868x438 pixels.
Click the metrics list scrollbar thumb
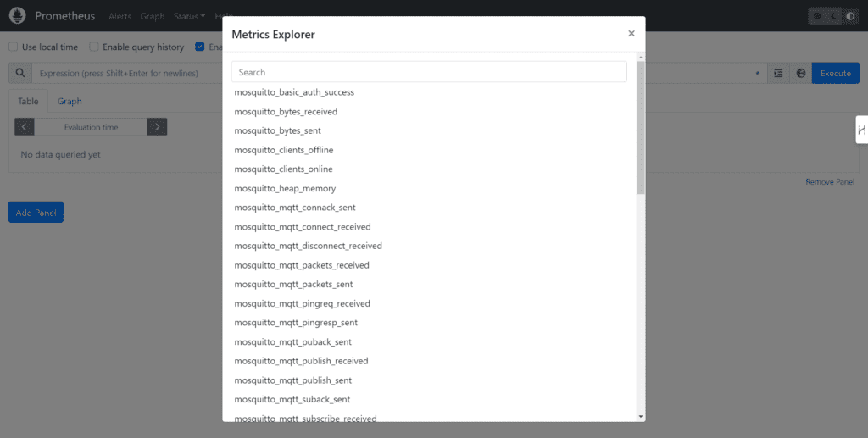click(641, 128)
